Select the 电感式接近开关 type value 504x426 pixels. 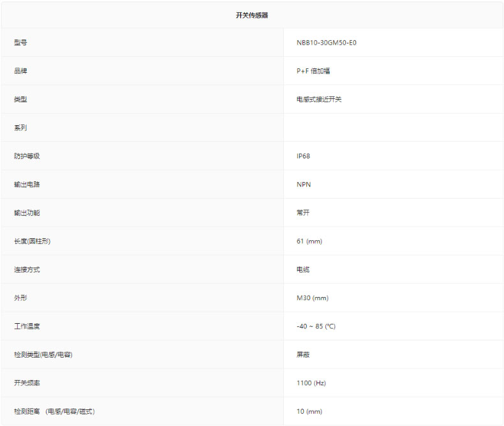tap(319, 100)
